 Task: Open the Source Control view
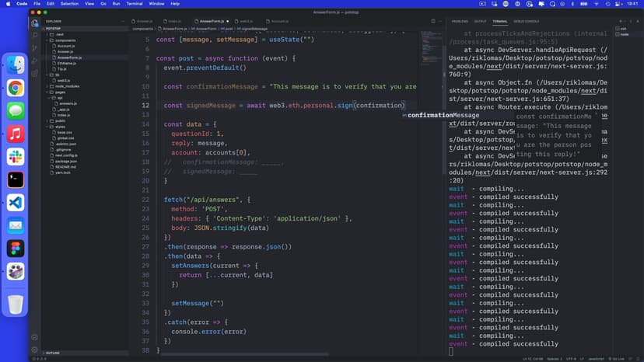click(x=35, y=48)
